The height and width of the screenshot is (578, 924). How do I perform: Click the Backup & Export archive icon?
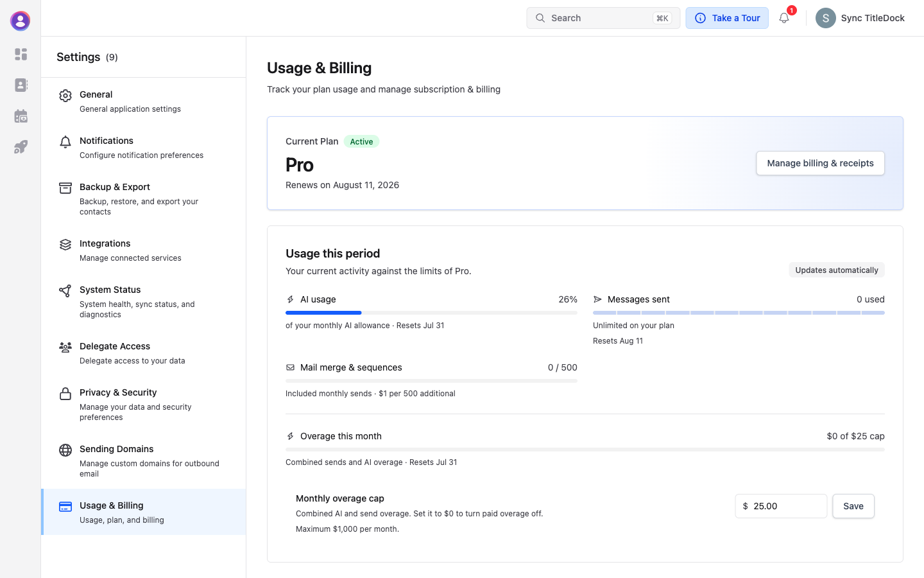coord(65,188)
